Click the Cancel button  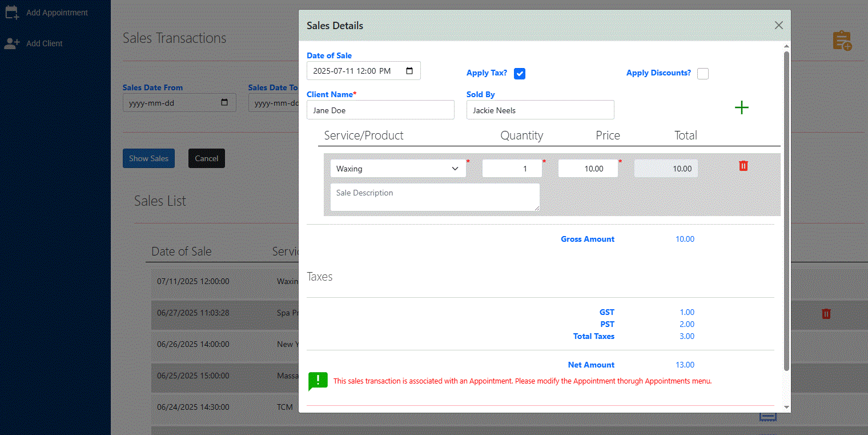[206, 158]
